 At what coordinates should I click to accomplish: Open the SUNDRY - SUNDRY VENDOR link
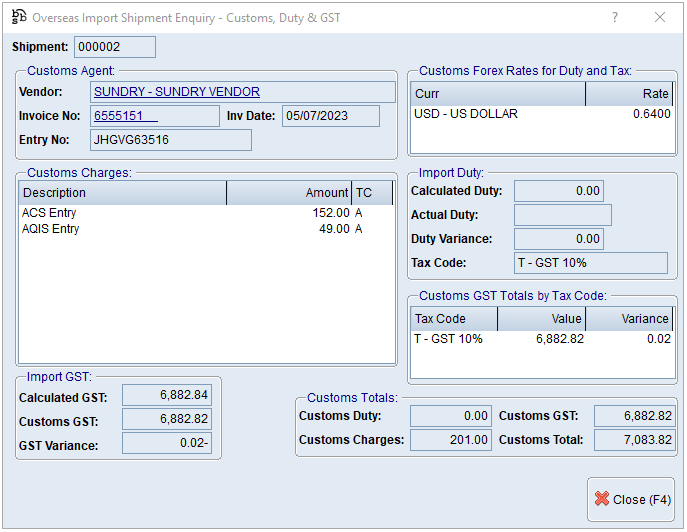tap(177, 92)
